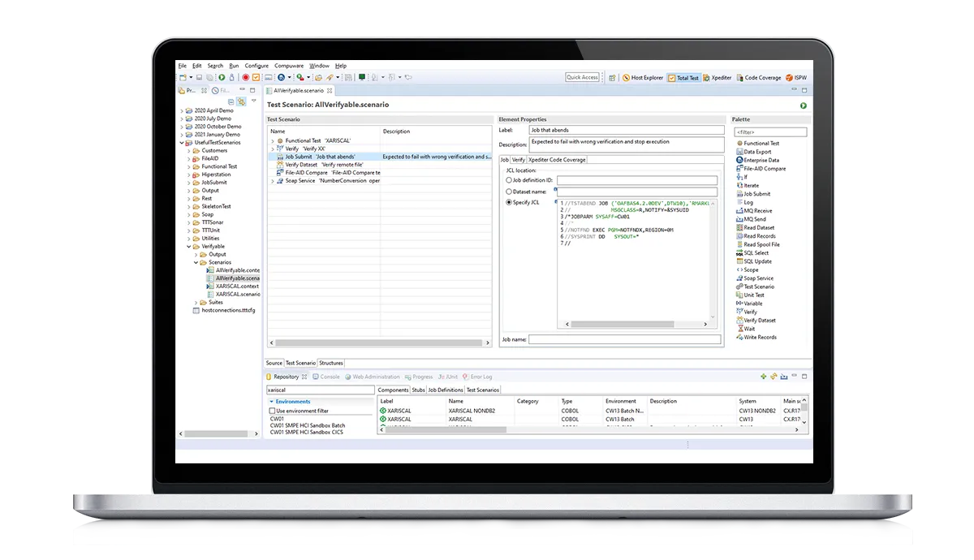Collapse the Verifyable folder
Viewport: 974px width, 560px height.
[x=189, y=247]
